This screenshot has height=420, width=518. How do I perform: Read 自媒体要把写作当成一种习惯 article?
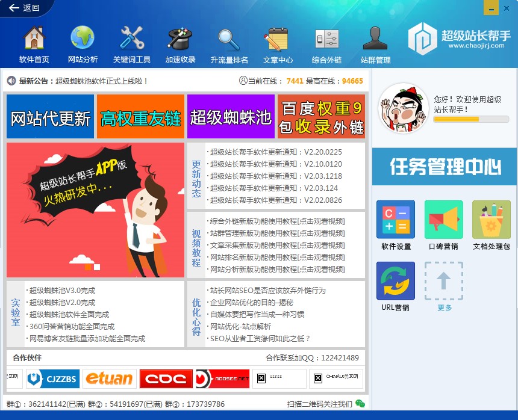coord(257,315)
